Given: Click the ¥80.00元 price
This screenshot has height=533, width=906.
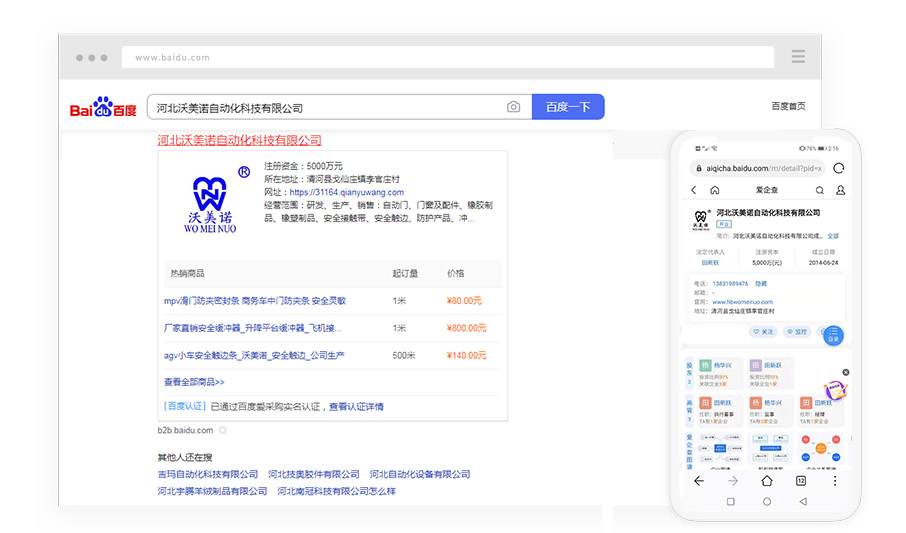Looking at the screenshot, I should [464, 301].
